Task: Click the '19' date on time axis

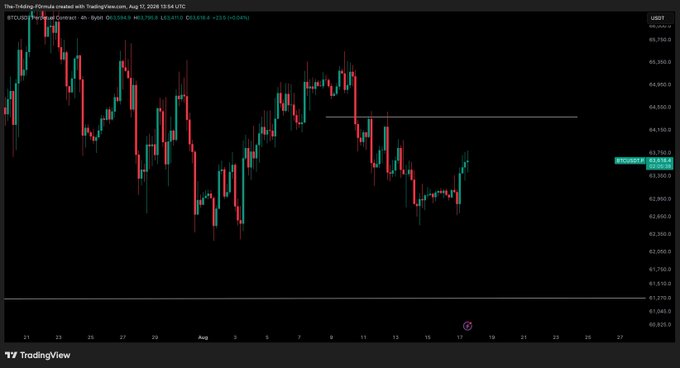Action: click(x=492, y=337)
